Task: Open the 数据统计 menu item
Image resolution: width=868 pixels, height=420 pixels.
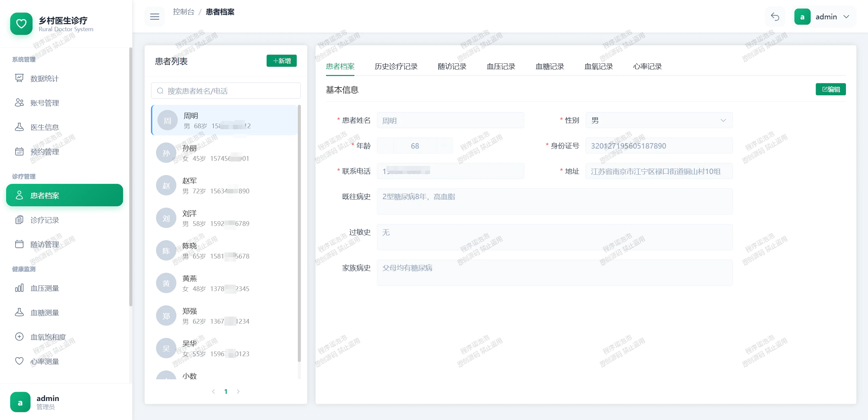Action: click(x=64, y=78)
